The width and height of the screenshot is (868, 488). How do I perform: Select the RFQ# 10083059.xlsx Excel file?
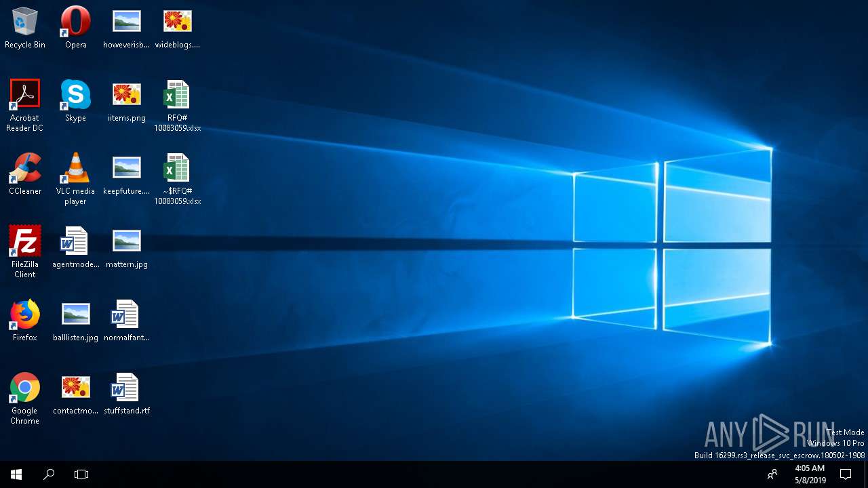click(x=177, y=106)
